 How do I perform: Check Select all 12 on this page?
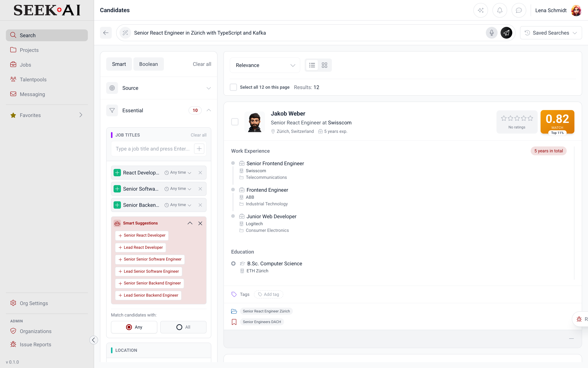[233, 87]
